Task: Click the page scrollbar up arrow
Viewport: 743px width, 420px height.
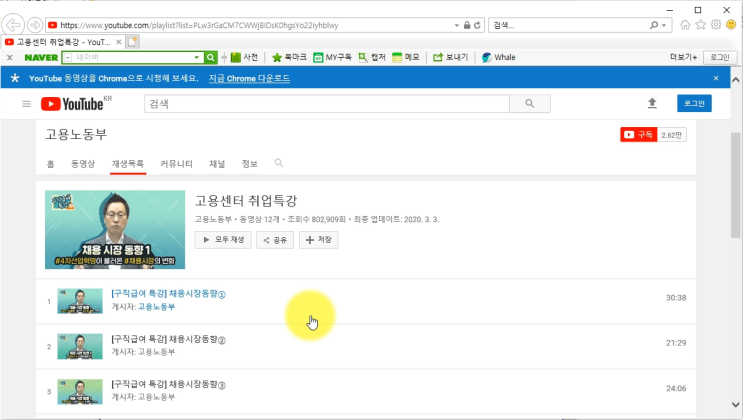Action: [735, 80]
